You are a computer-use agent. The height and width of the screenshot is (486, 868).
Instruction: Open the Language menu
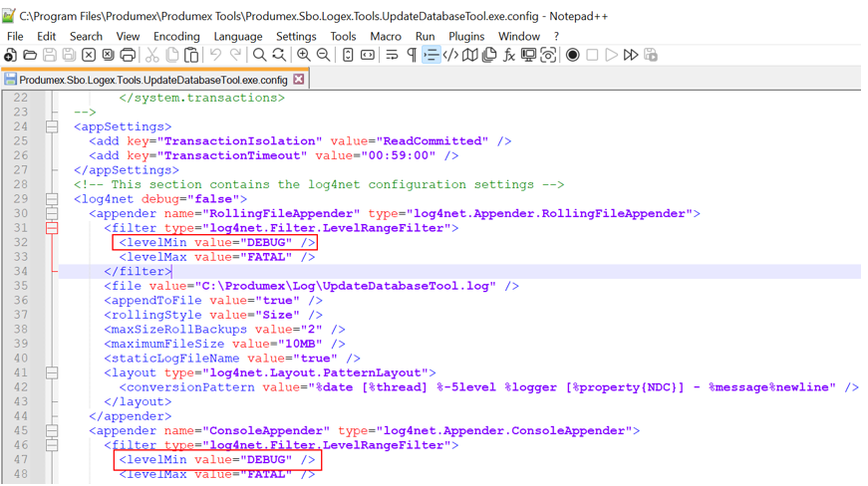pyautogui.click(x=238, y=37)
